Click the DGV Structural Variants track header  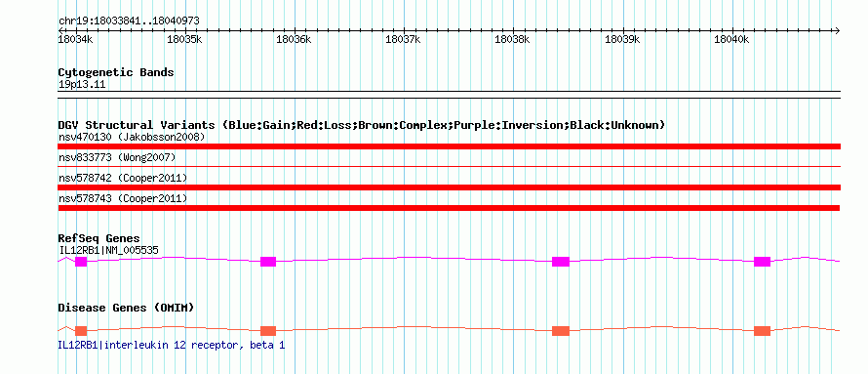tap(362, 125)
